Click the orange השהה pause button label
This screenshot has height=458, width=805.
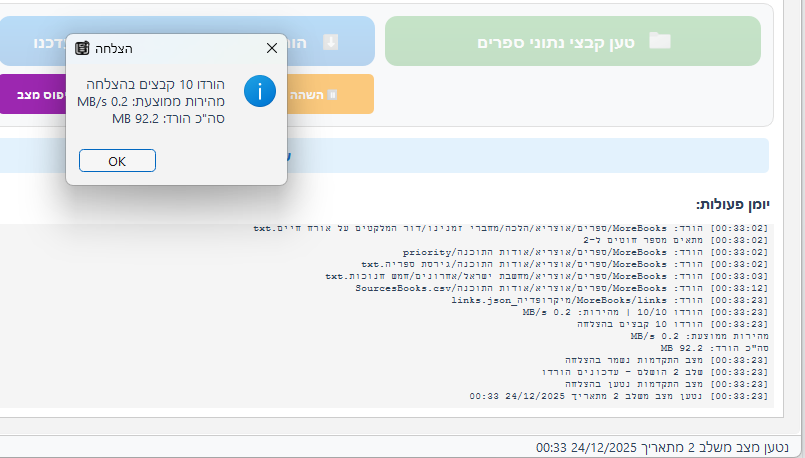308,94
